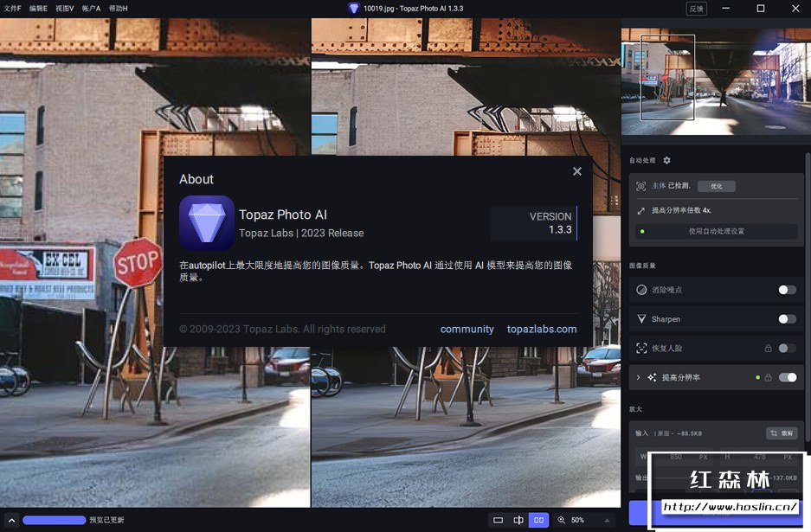Image resolution: width=811 pixels, height=532 pixels.
Task: Select single image view mode
Action: click(498, 520)
